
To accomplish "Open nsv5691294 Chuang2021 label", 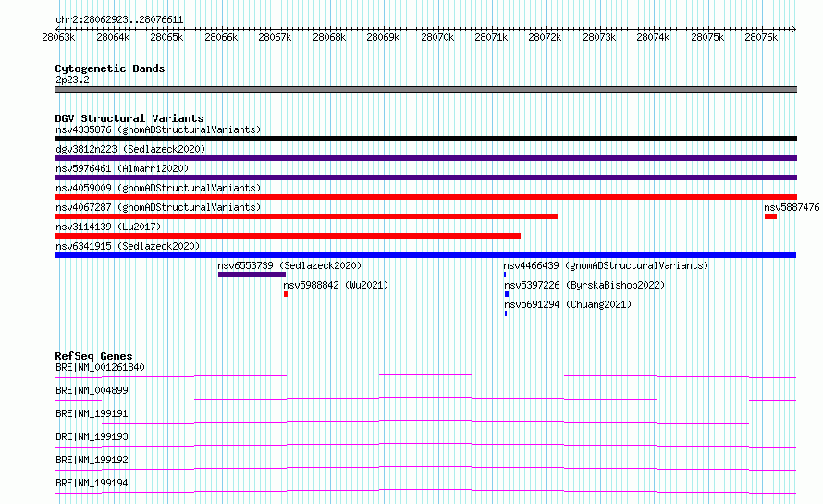I will [x=568, y=304].
